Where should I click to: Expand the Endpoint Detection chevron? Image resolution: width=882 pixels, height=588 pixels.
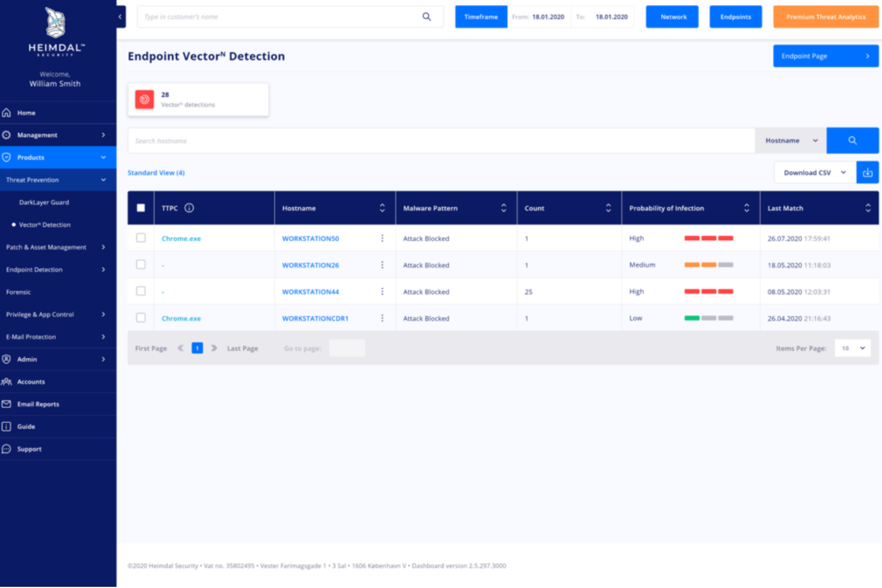(103, 270)
